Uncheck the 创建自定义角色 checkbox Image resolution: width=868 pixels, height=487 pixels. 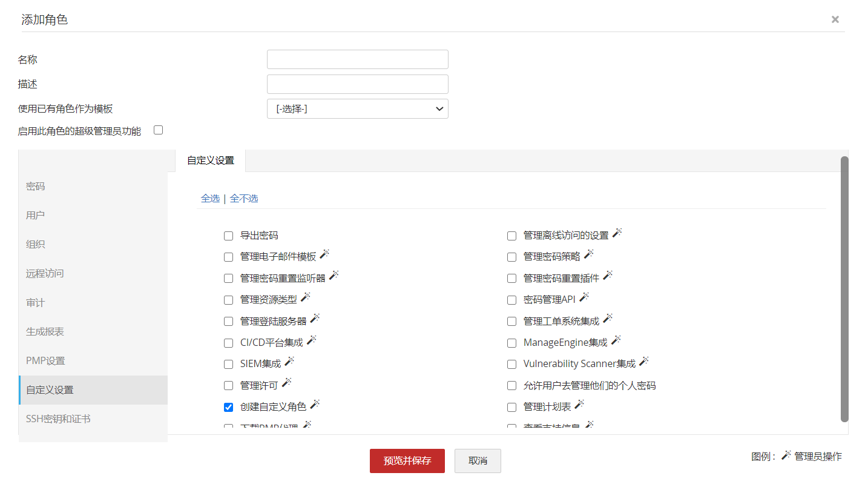coord(228,407)
